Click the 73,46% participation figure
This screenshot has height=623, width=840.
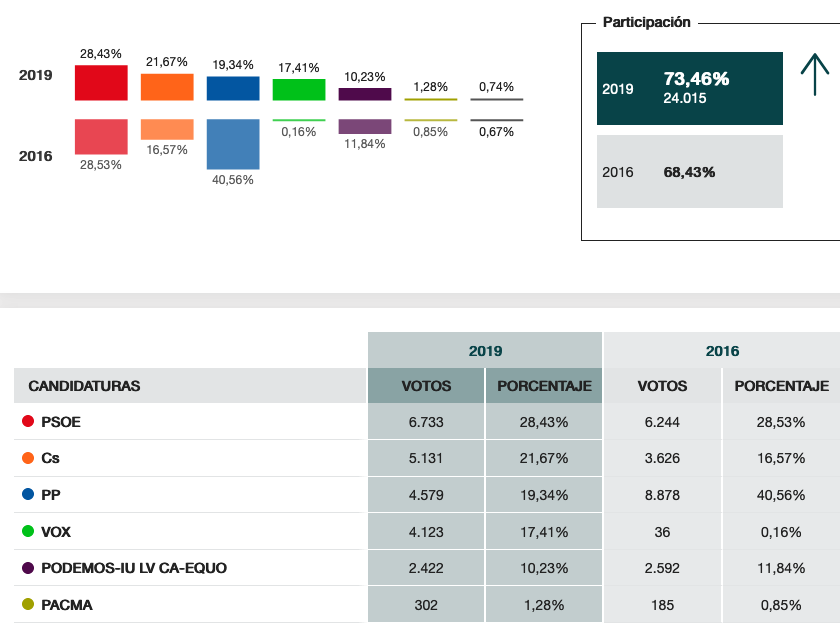696,79
